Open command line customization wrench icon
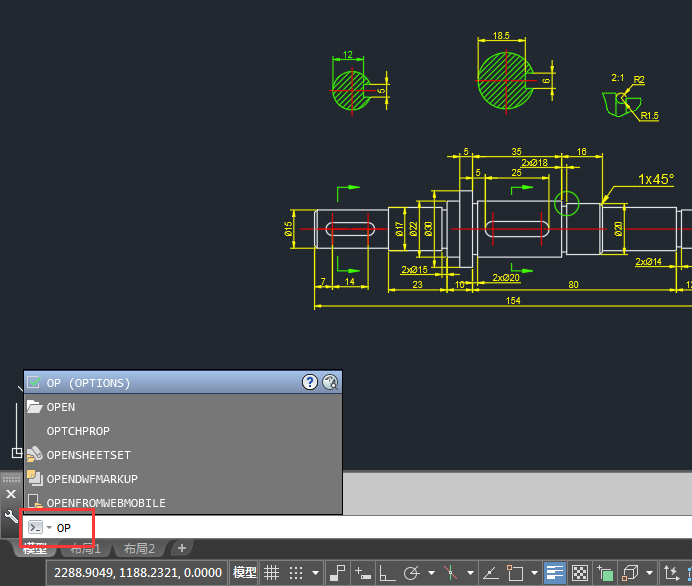 click(x=11, y=517)
